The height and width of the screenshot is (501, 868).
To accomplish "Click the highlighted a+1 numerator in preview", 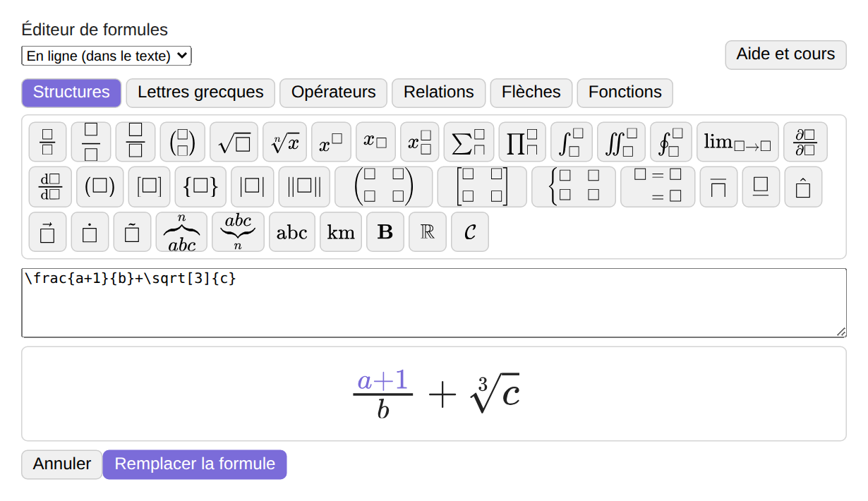I will click(383, 380).
